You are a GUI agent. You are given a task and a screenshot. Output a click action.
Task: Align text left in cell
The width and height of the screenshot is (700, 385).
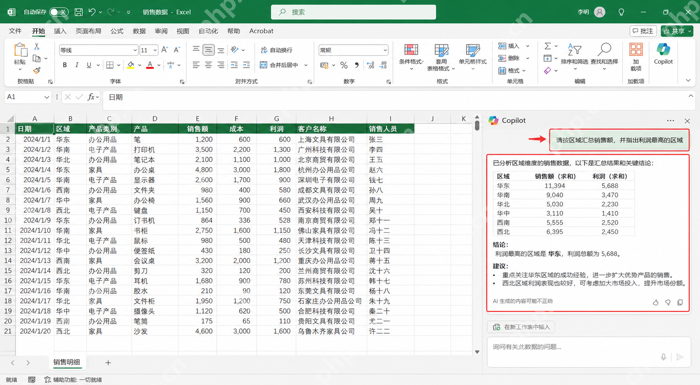196,65
